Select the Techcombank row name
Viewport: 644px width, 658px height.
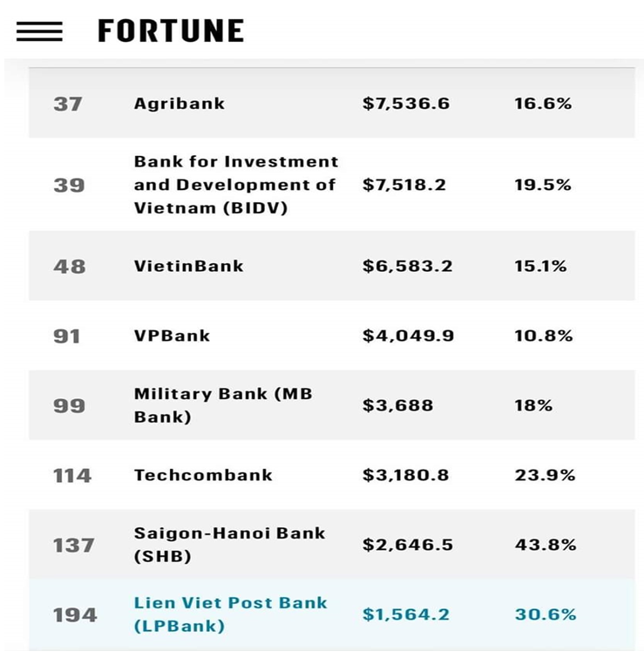pyautogui.click(x=203, y=475)
